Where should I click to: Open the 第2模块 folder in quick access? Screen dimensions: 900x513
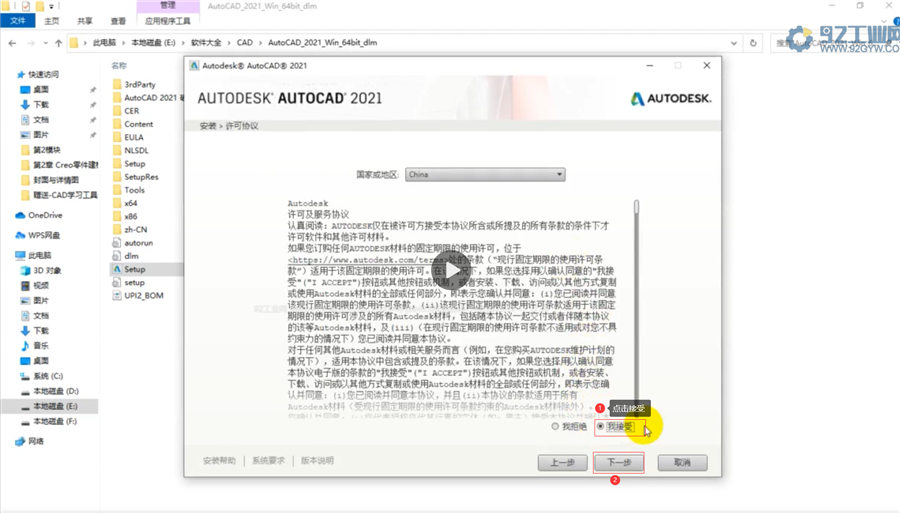(x=46, y=150)
